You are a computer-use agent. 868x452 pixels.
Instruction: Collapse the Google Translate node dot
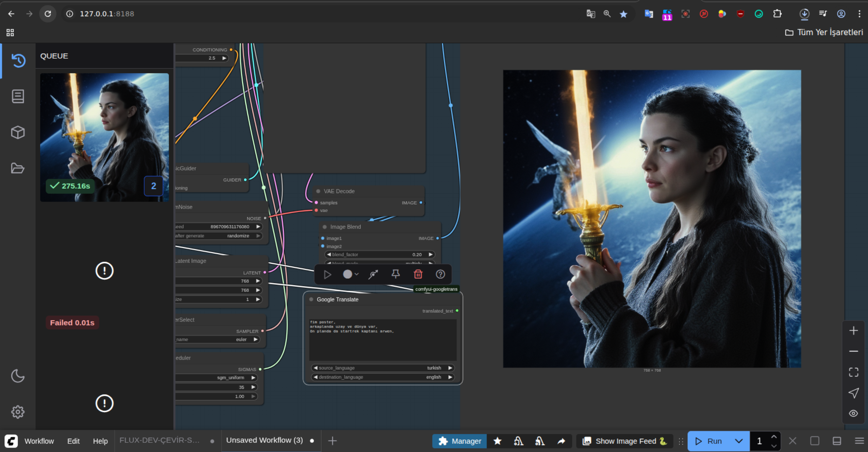point(311,299)
